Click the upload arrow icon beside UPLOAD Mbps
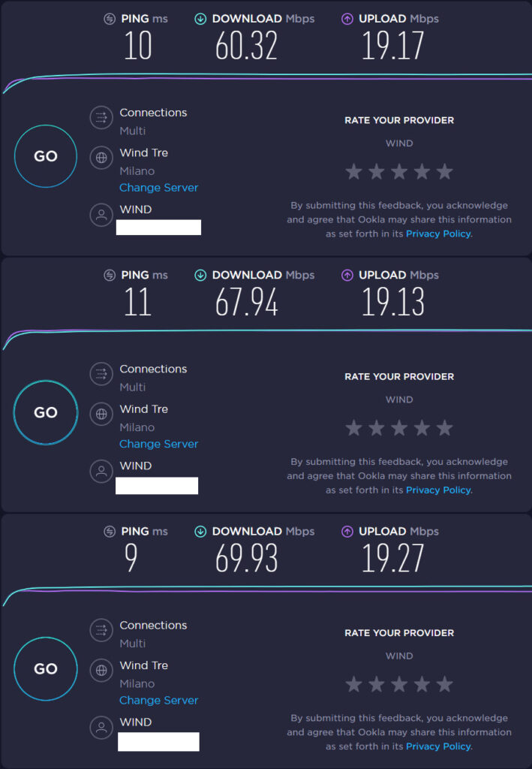Viewport: 532px width, 769px height. 346,18
